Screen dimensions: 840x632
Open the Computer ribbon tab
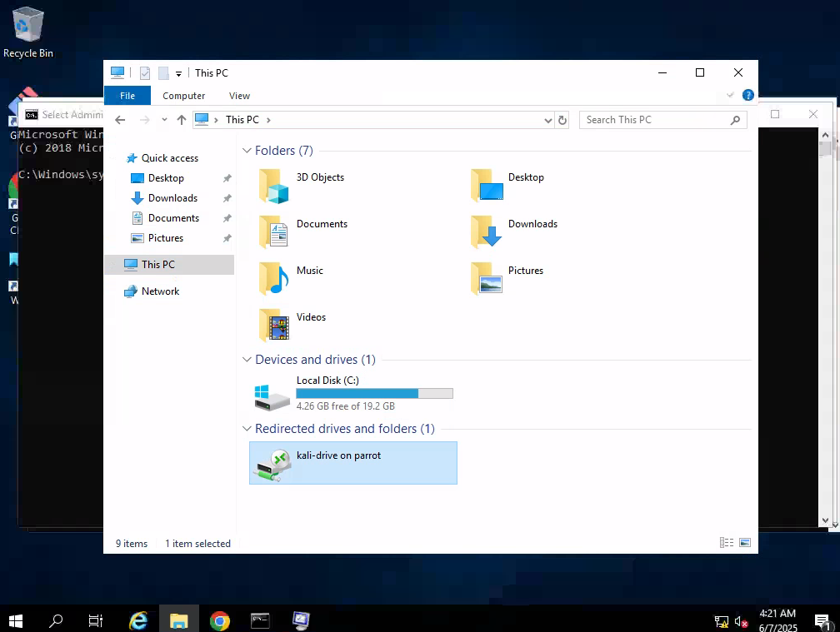coord(183,96)
